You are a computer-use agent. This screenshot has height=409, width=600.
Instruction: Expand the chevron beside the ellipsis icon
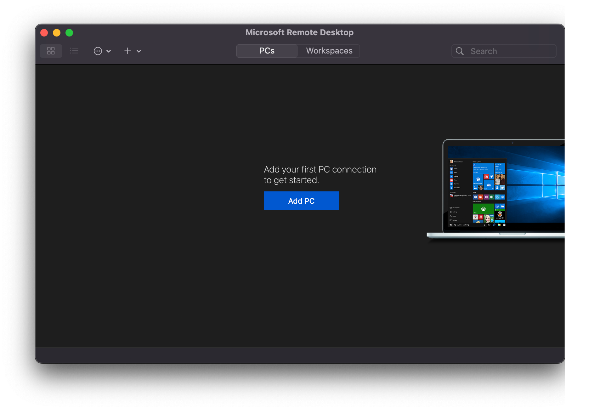click(x=109, y=51)
